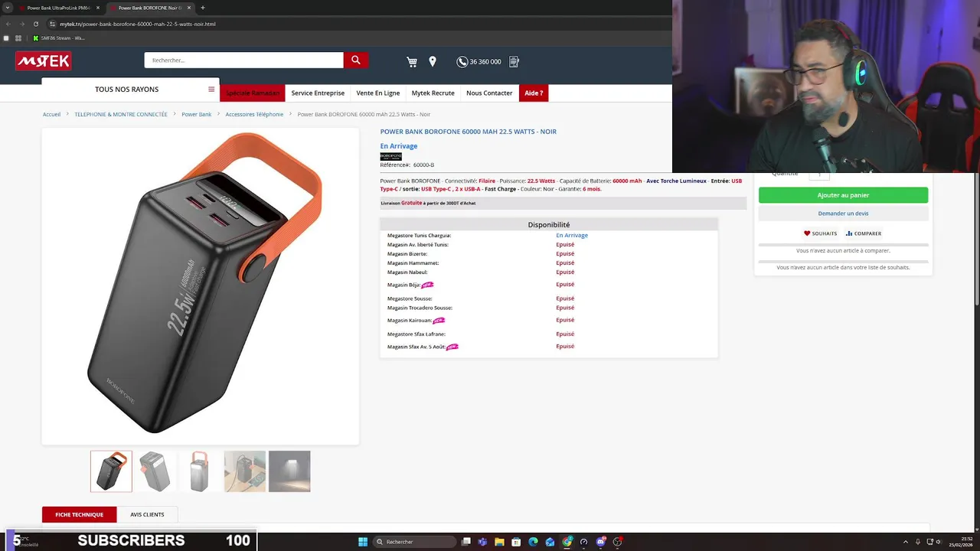
Task: Click the Demander un devis button
Action: click(x=843, y=214)
